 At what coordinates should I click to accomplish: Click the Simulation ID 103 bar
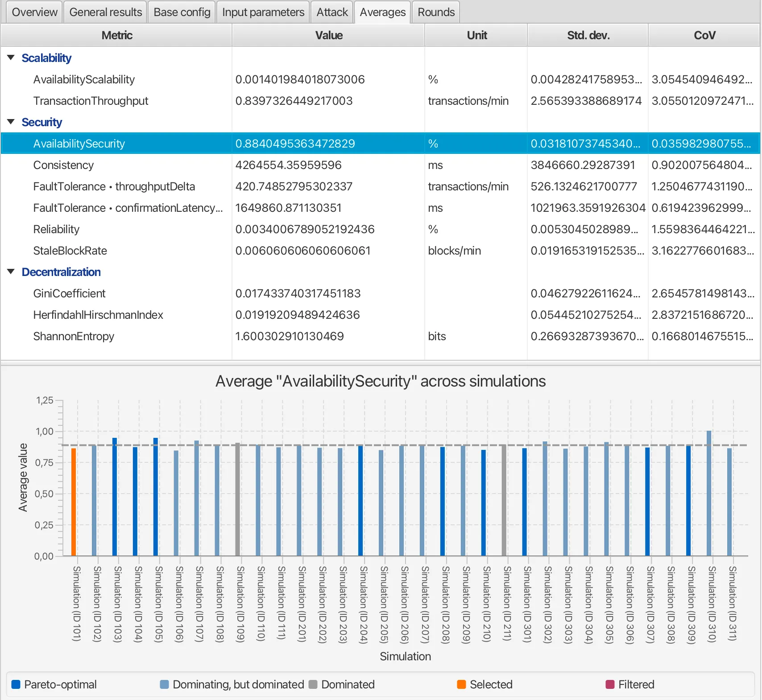click(x=115, y=497)
